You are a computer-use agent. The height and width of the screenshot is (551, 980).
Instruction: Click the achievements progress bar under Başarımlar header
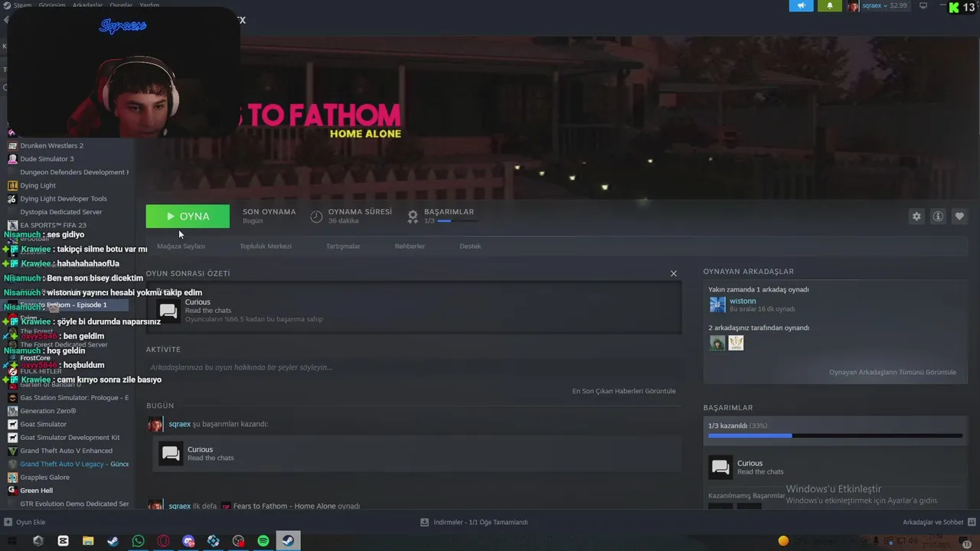pyautogui.click(x=457, y=221)
